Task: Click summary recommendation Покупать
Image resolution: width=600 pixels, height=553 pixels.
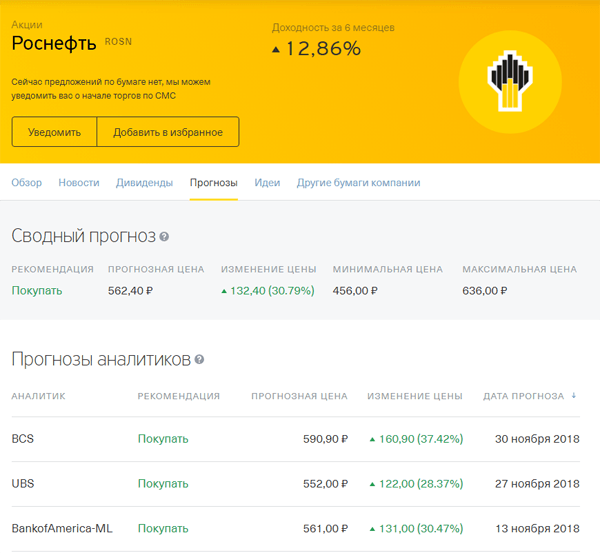Action: click(37, 290)
